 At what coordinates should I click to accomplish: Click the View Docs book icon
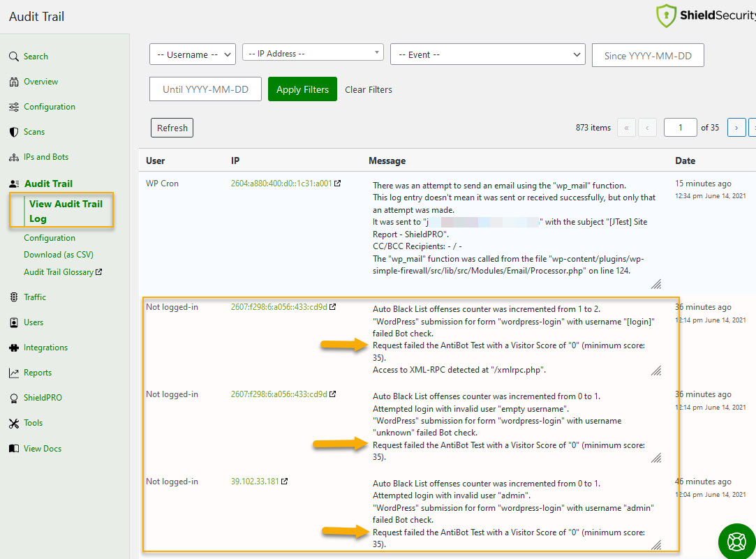[14, 449]
